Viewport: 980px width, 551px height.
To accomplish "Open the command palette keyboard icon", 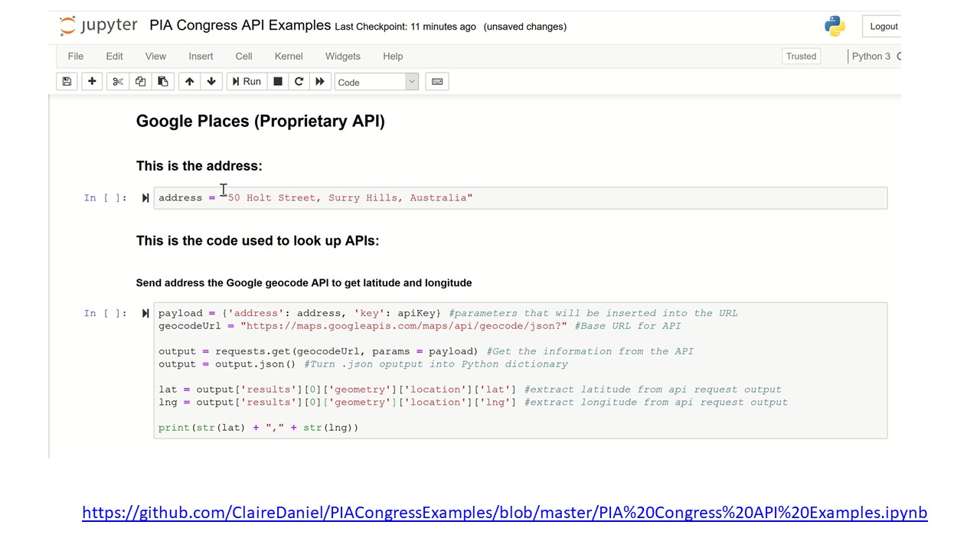I will [437, 81].
